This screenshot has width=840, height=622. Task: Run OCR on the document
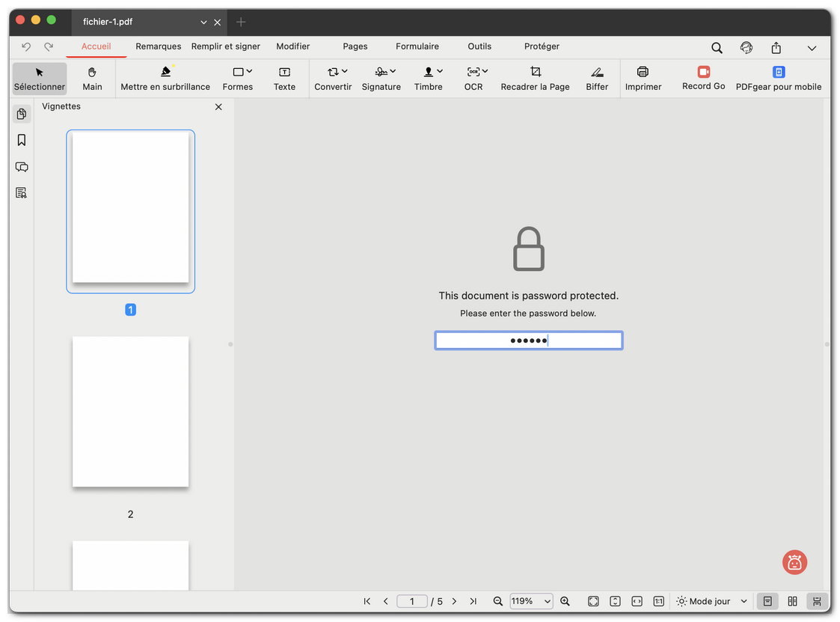[473, 78]
